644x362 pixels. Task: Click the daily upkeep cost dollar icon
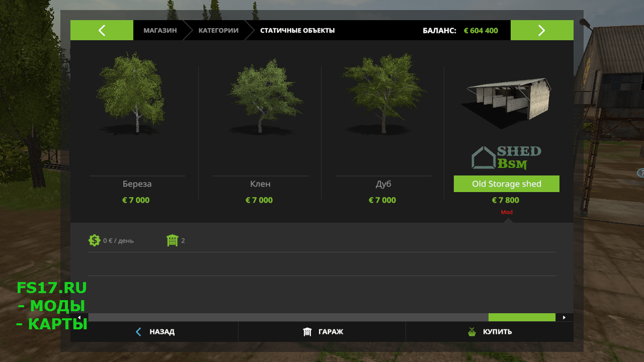coord(95,240)
